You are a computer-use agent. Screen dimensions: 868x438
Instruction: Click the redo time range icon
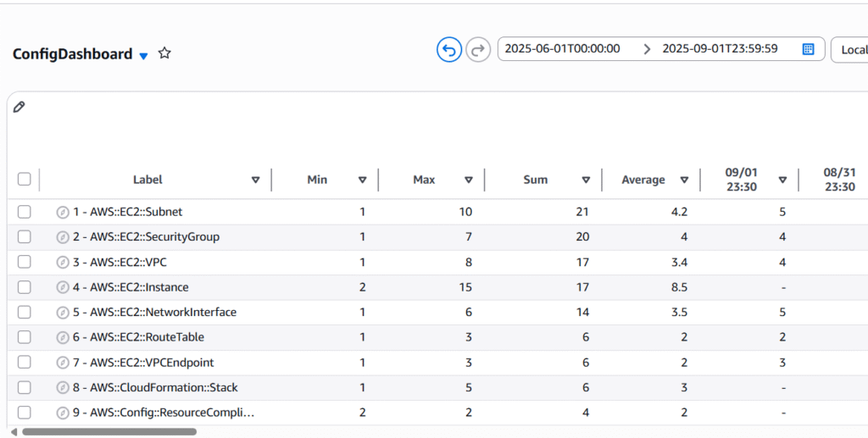click(x=478, y=50)
